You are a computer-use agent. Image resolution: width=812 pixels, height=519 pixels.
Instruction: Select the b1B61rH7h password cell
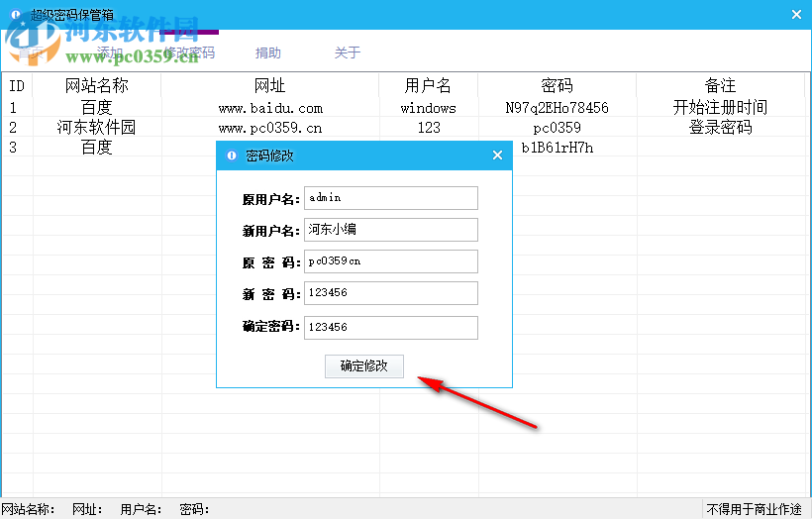coord(558,148)
